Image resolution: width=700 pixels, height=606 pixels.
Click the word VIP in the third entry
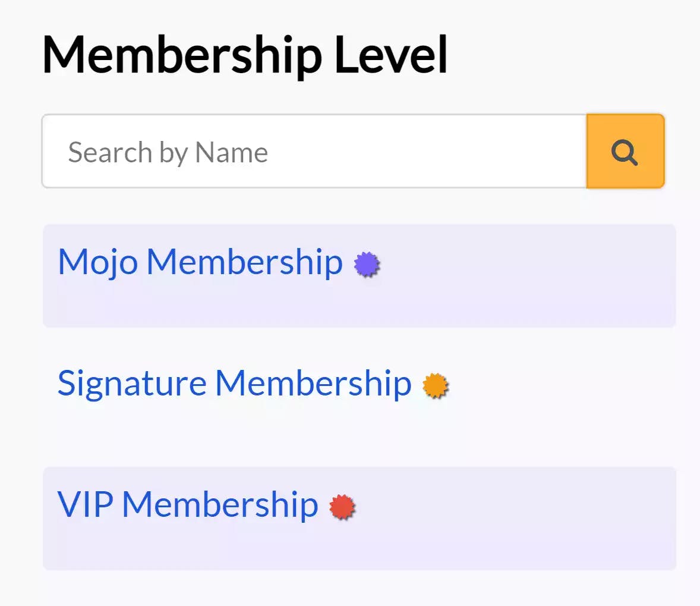pos(85,505)
